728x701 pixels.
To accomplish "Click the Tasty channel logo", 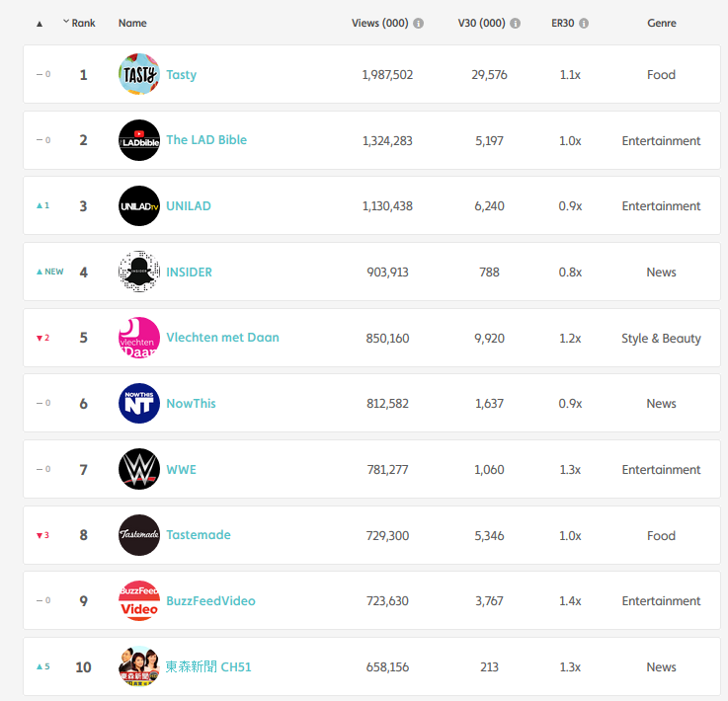I will pos(139,74).
